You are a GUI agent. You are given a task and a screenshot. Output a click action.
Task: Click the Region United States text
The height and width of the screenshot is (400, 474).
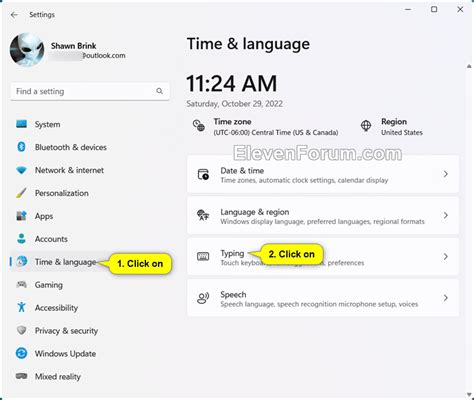pyautogui.click(x=402, y=133)
